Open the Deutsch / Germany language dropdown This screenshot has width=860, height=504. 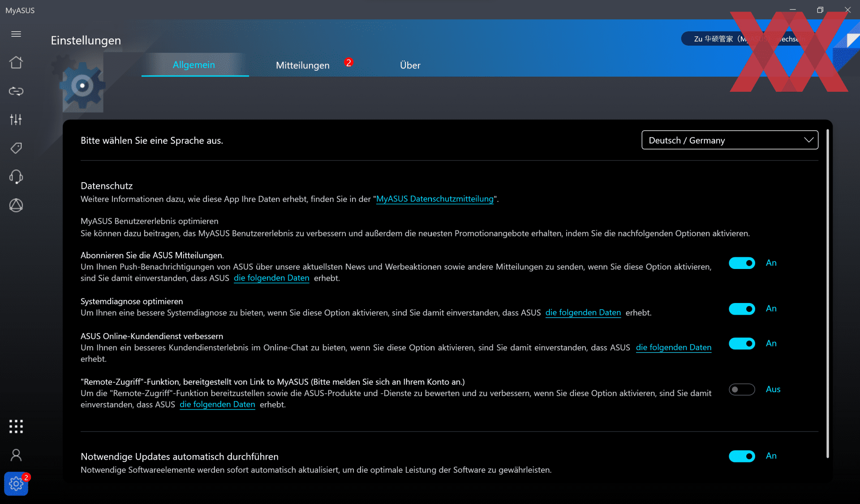point(730,140)
